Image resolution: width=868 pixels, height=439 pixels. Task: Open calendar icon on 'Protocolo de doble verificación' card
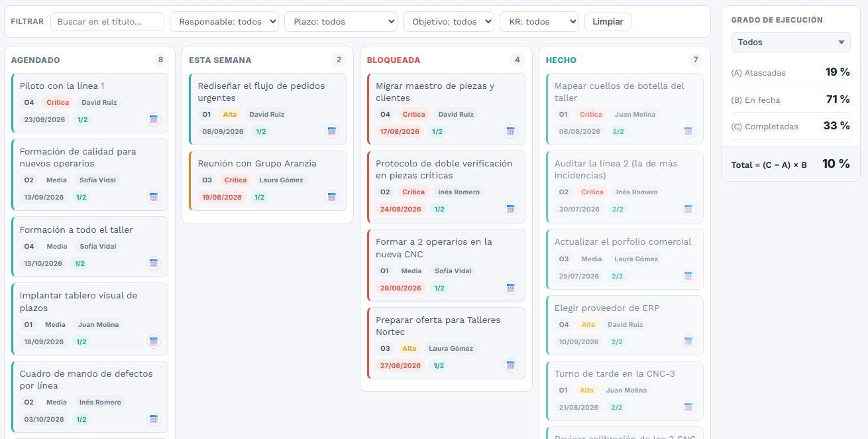(510, 209)
